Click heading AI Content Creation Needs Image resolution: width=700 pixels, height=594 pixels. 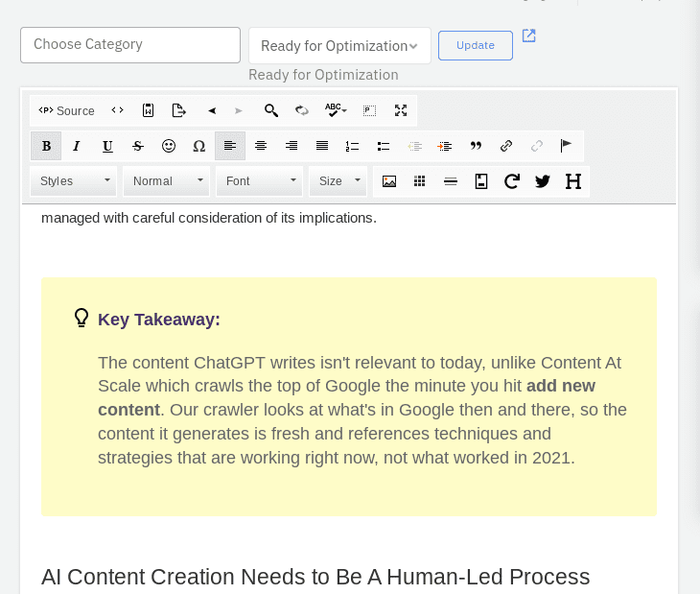click(315, 577)
